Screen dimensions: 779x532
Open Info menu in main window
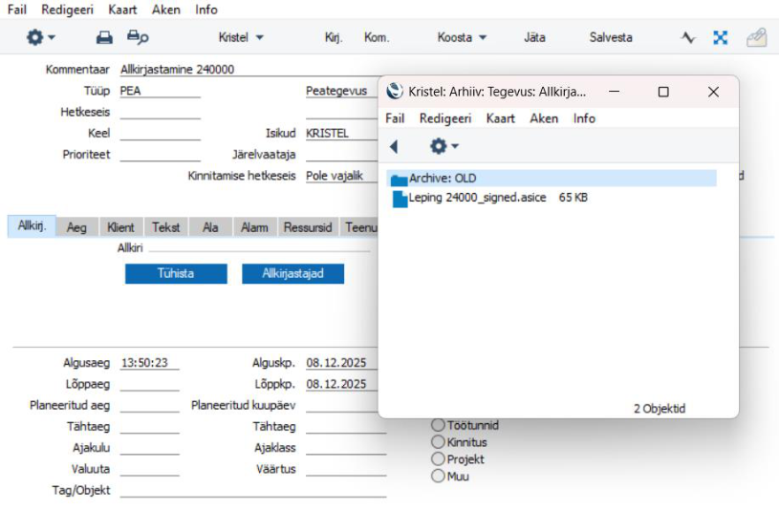click(206, 10)
